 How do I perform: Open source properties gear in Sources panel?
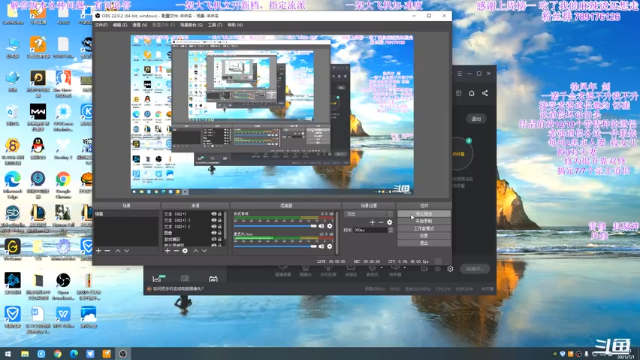point(185,251)
